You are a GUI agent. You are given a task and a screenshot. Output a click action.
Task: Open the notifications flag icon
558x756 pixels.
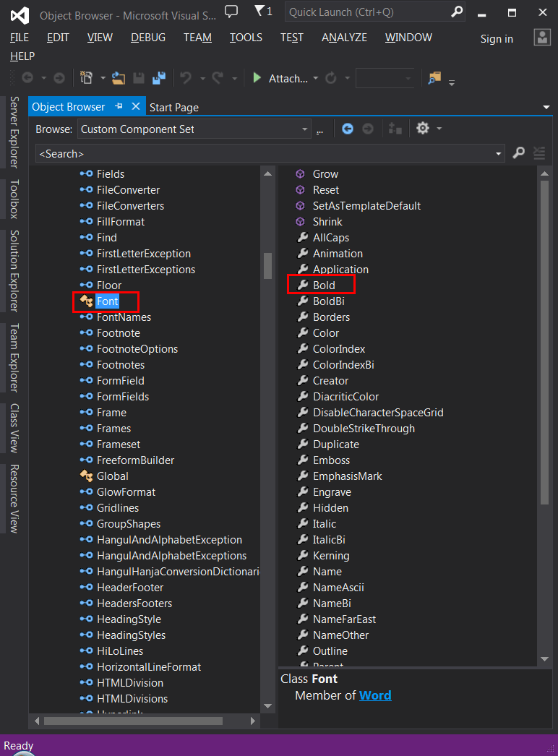pyautogui.click(x=263, y=11)
